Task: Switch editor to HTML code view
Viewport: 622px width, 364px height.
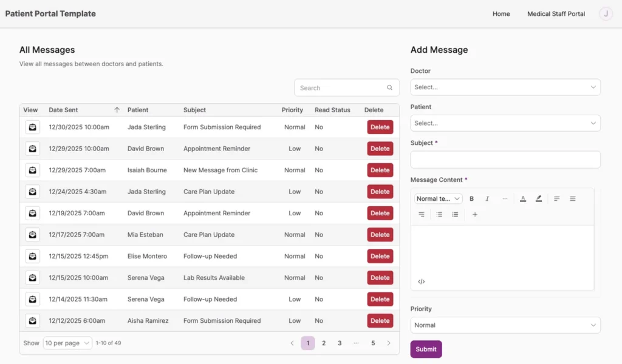Action: (x=422, y=281)
